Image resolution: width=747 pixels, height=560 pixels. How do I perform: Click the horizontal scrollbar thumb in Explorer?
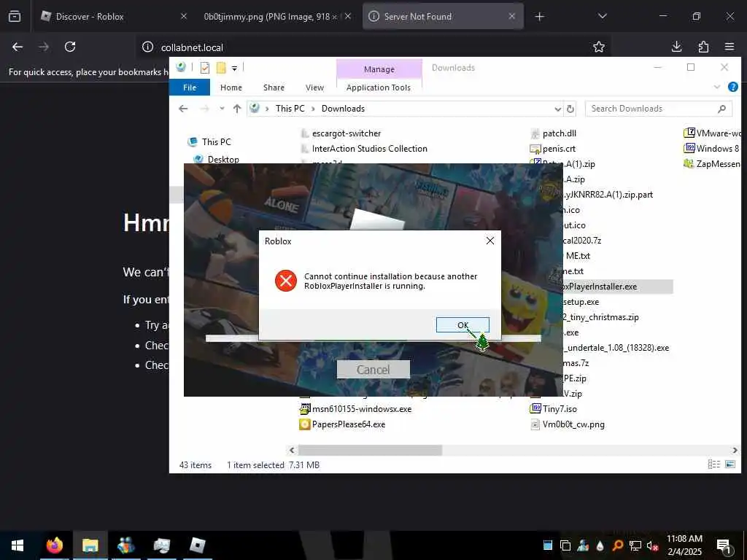click(370, 450)
